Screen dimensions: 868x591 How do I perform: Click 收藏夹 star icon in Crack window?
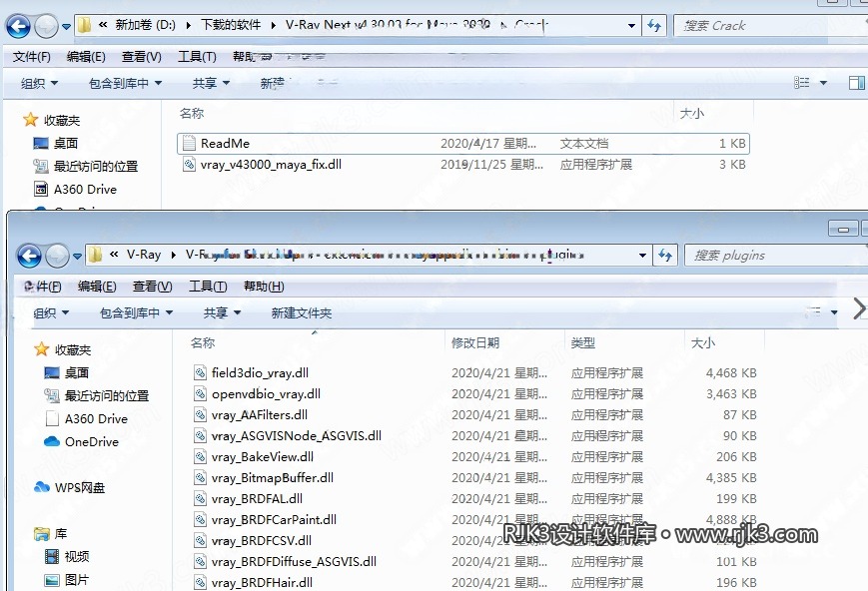[30, 120]
